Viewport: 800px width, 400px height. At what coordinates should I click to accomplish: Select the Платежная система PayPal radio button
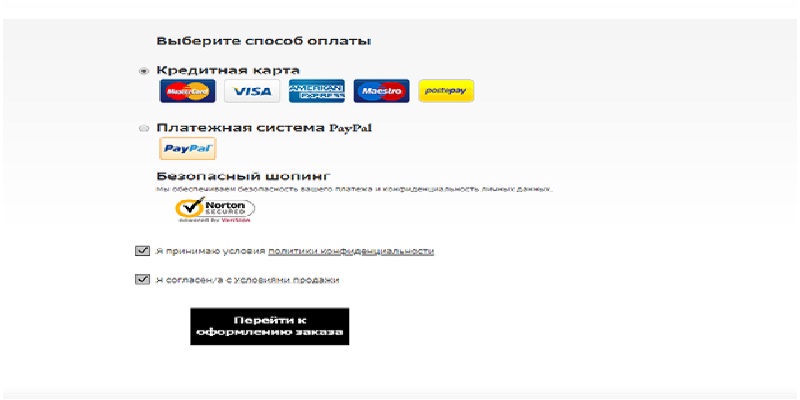pyautogui.click(x=144, y=129)
